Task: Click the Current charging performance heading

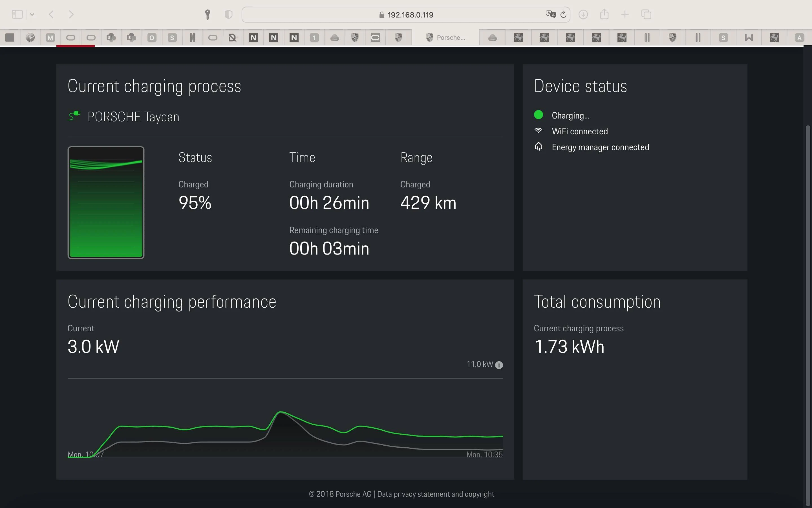Action: [172, 302]
